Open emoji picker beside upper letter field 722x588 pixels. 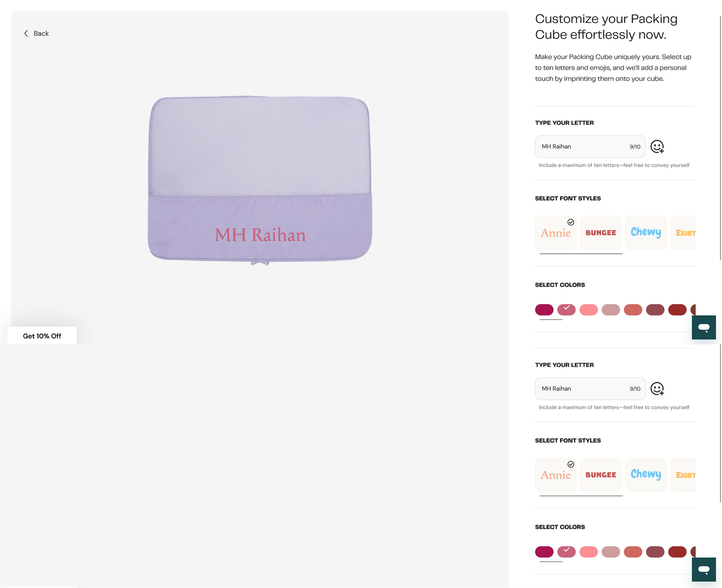657,146
